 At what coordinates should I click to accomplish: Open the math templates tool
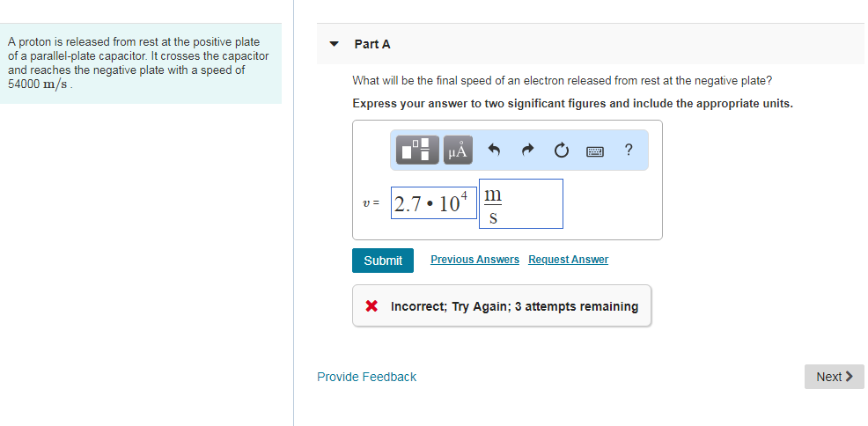coord(417,150)
